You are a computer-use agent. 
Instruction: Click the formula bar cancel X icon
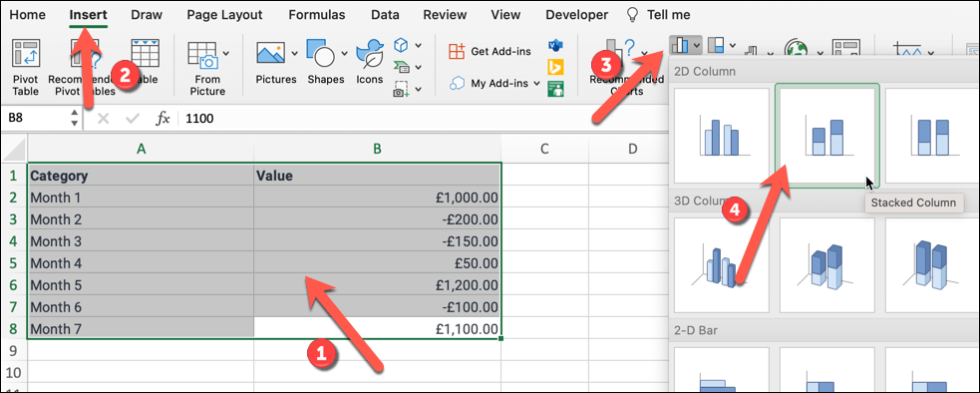103,119
